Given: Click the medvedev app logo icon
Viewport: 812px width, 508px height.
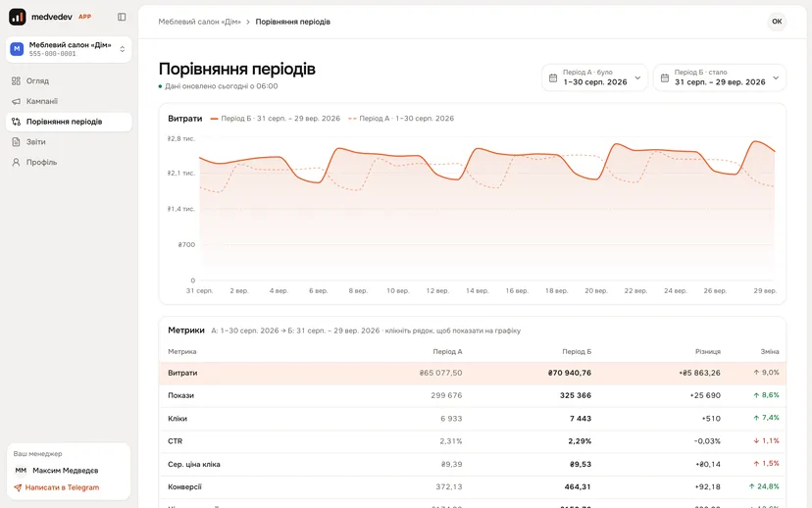Looking at the screenshot, I should pos(17,17).
